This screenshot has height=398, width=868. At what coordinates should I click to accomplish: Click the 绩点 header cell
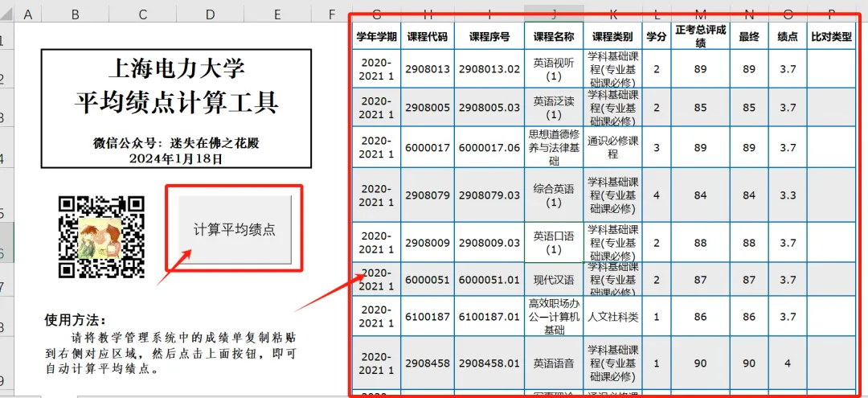[787, 36]
